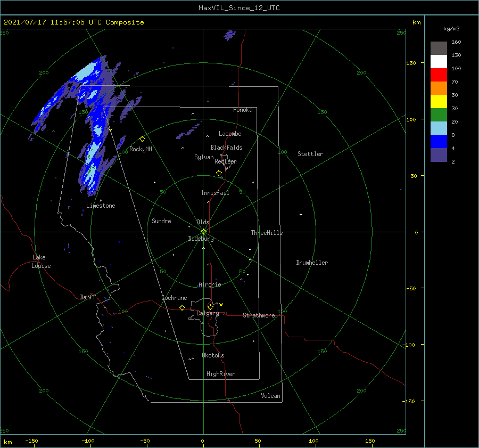Click the Lacombe town label
This screenshot has height=448, width=479.
click(230, 134)
